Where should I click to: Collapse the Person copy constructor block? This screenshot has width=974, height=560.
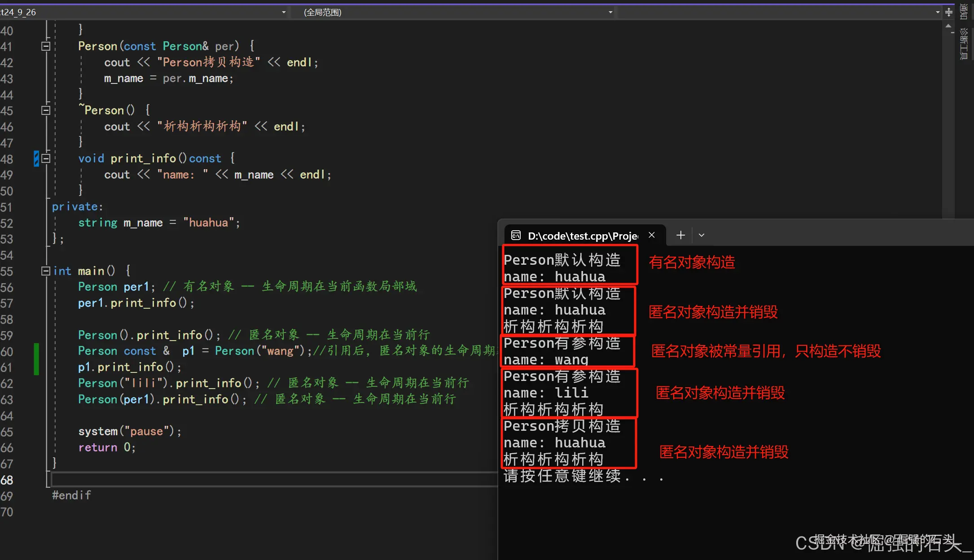pyautogui.click(x=45, y=46)
